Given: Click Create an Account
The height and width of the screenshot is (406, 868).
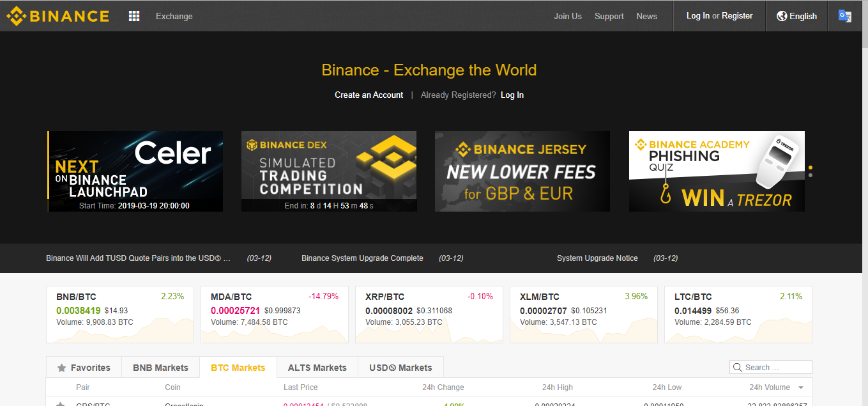Looking at the screenshot, I should click(369, 95).
